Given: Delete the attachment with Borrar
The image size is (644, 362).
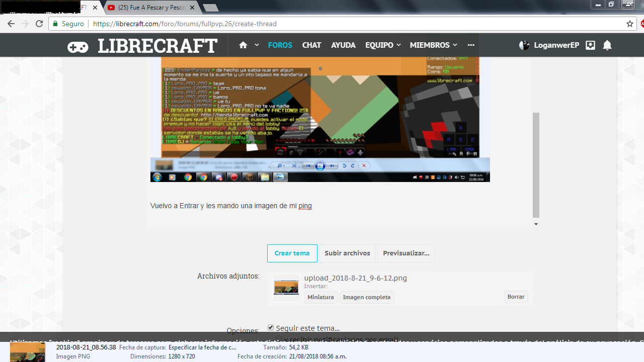Looking at the screenshot, I should (516, 297).
